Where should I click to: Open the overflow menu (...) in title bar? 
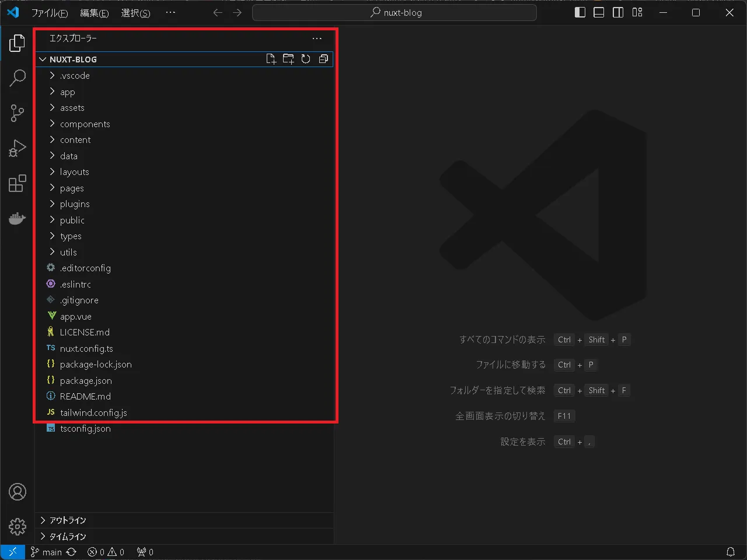tap(170, 12)
